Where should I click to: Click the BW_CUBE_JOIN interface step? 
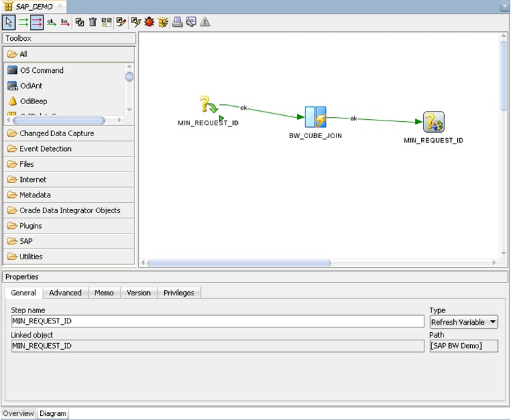(x=315, y=117)
